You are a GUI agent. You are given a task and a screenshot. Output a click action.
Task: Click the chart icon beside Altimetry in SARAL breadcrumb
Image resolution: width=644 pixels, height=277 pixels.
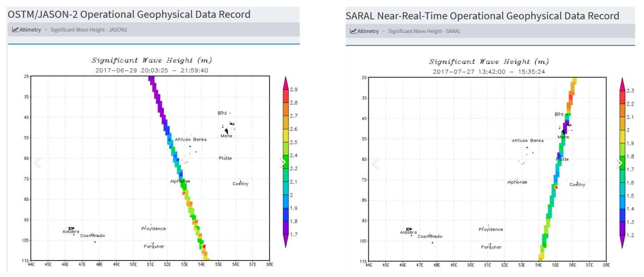[x=353, y=31]
